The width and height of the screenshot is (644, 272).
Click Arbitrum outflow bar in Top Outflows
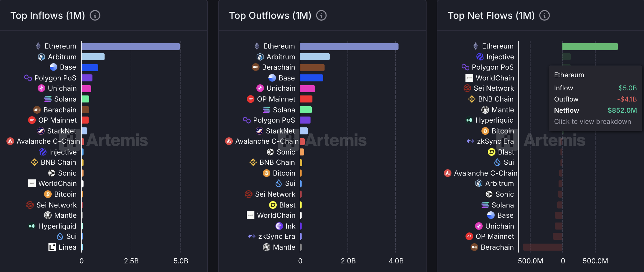[x=315, y=57]
